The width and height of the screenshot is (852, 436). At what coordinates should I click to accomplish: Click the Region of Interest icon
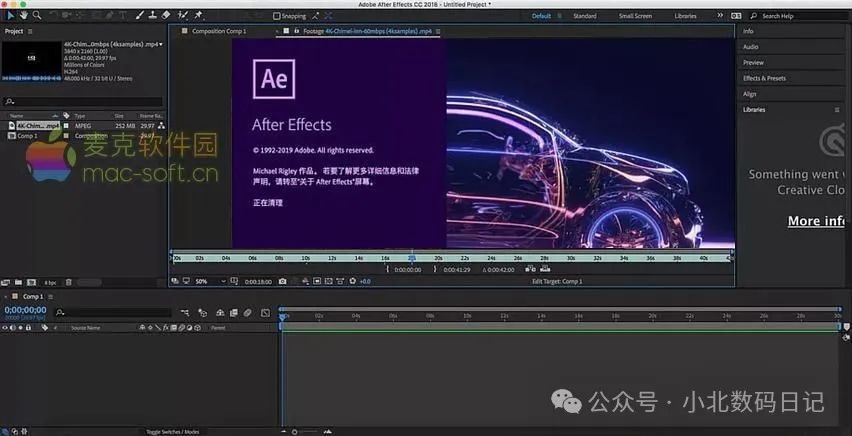[x=317, y=281]
